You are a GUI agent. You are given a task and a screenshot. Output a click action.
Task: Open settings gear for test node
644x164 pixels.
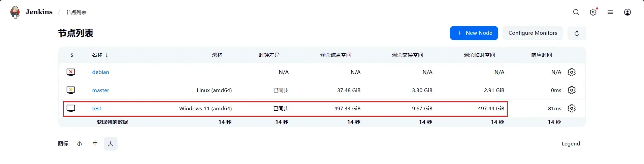click(x=572, y=108)
